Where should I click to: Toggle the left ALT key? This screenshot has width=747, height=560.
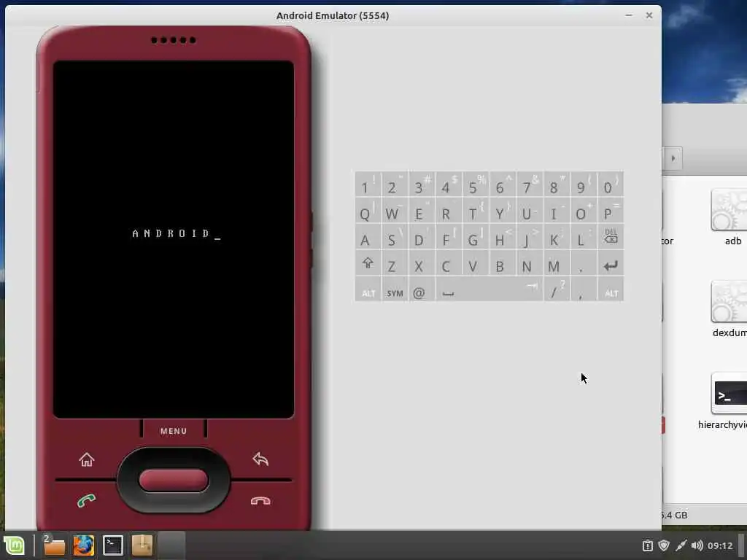[368, 289]
